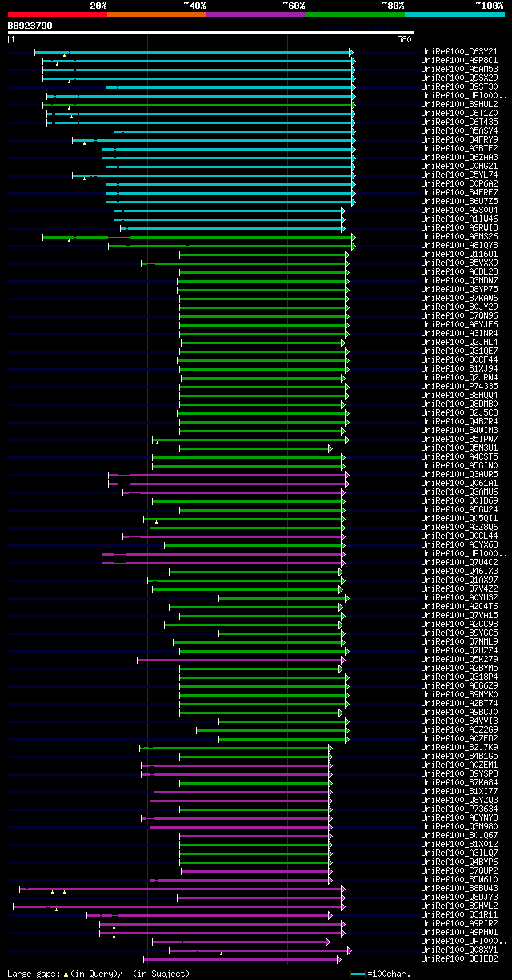
Task: Open hit UniRef100_A9P8C1
Action: [459, 60]
